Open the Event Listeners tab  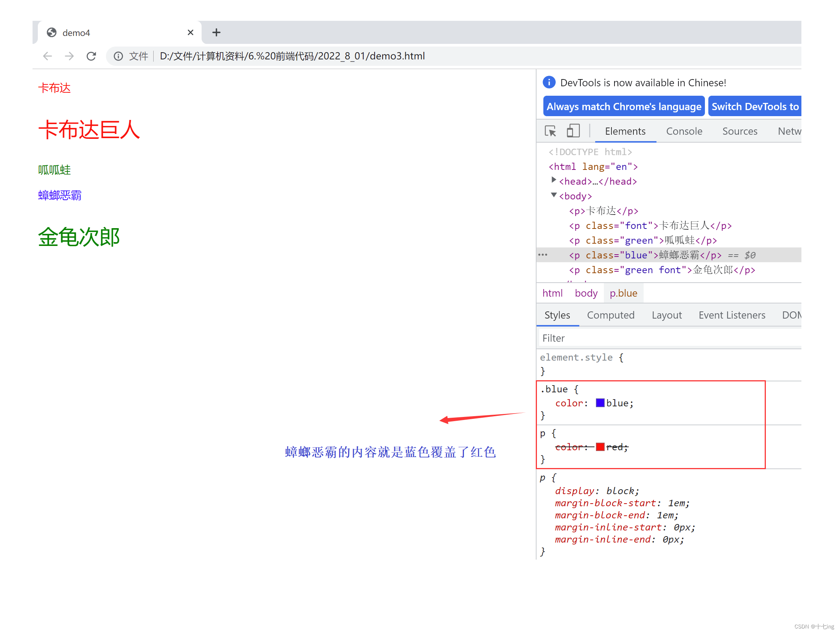coord(731,315)
